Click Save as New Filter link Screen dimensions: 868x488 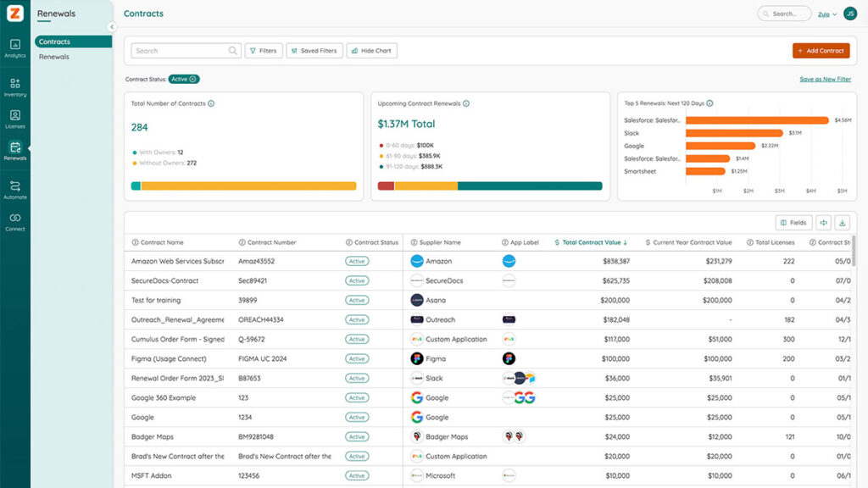pyautogui.click(x=826, y=79)
